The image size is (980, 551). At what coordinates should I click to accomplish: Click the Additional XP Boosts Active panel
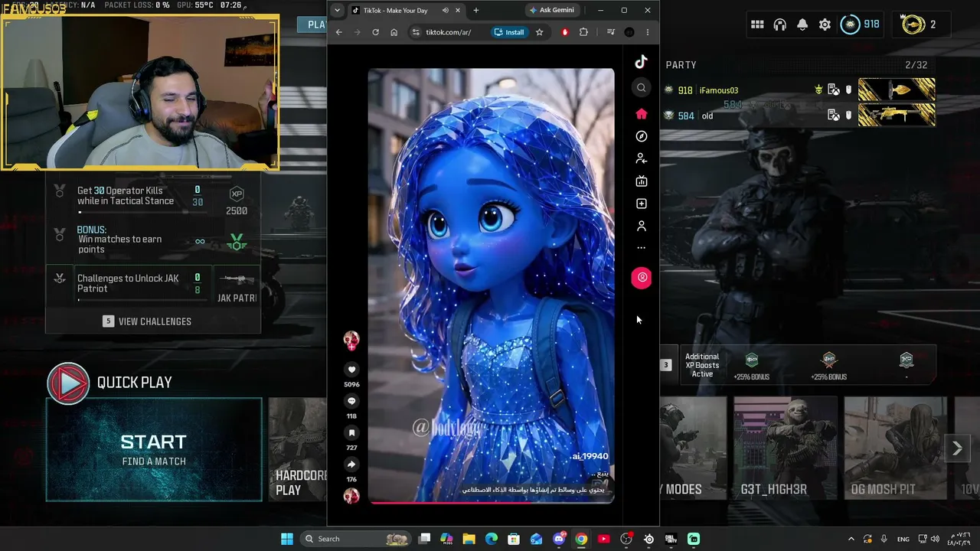[797, 365]
